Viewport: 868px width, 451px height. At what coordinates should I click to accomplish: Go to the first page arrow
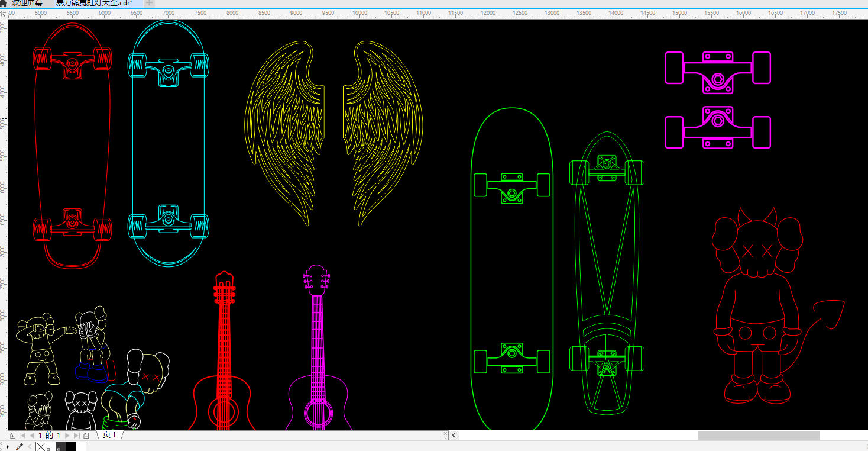pyautogui.click(x=22, y=436)
